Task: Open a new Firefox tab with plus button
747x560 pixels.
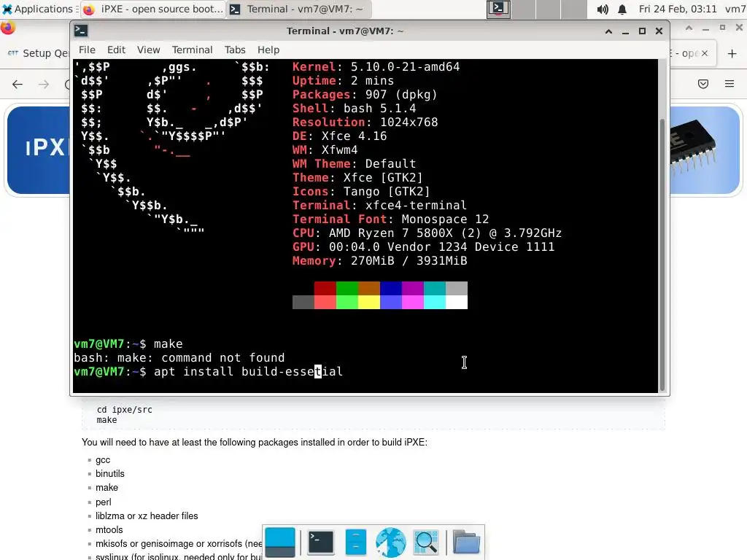Action: (x=732, y=54)
